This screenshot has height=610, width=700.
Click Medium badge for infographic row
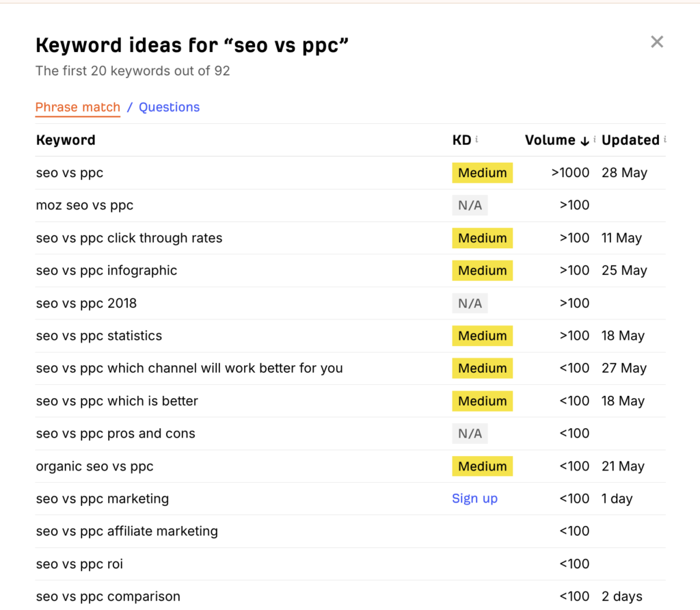(482, 271)
